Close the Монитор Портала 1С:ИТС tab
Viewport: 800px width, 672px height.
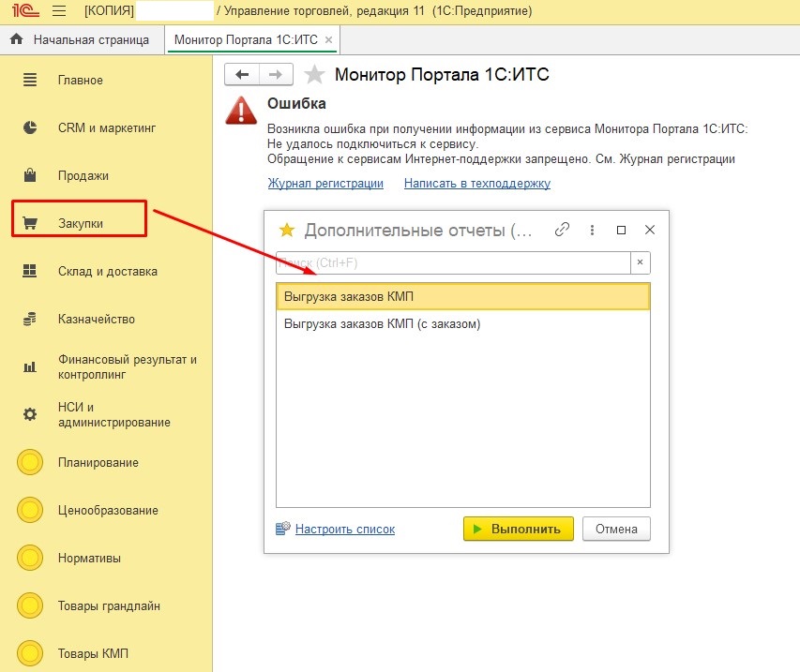pyautogui.click(x=328, y=40)
